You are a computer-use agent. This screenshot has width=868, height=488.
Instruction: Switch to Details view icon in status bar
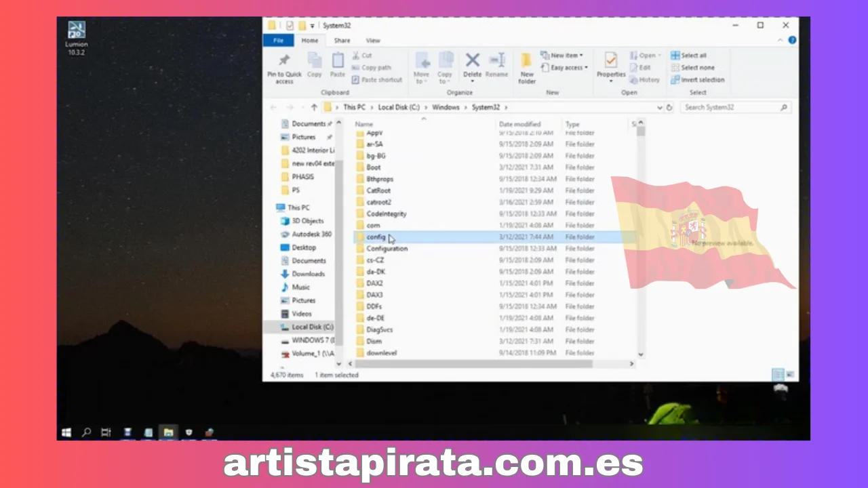click(778, 375)
